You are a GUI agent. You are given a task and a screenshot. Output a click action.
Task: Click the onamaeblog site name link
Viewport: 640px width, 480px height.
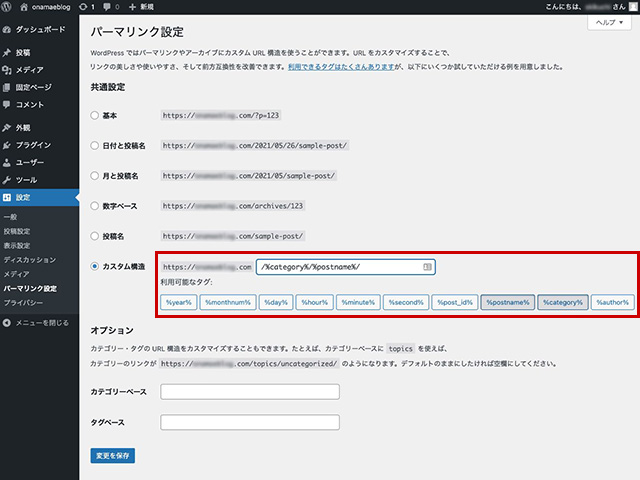click(51, 7)
